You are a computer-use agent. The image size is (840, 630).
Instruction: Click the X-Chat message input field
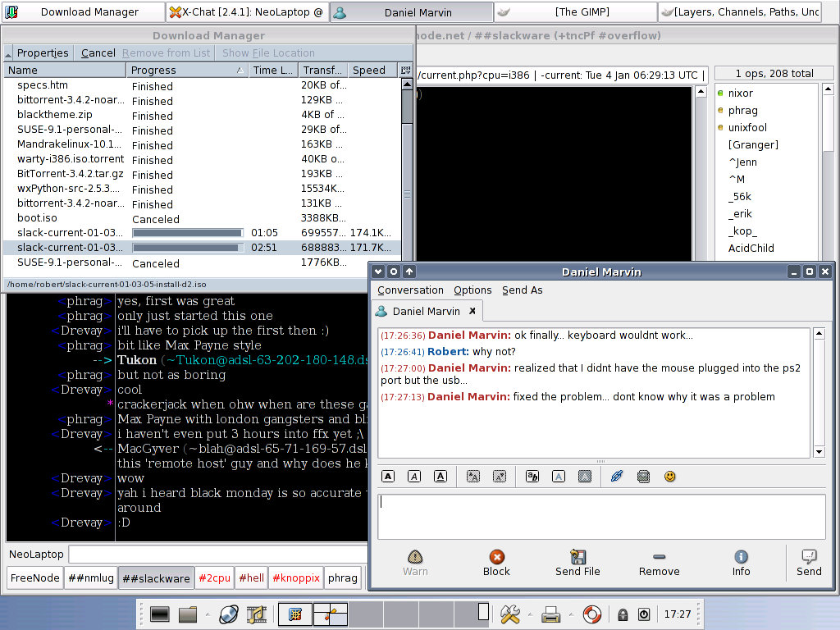coord(218,555)
